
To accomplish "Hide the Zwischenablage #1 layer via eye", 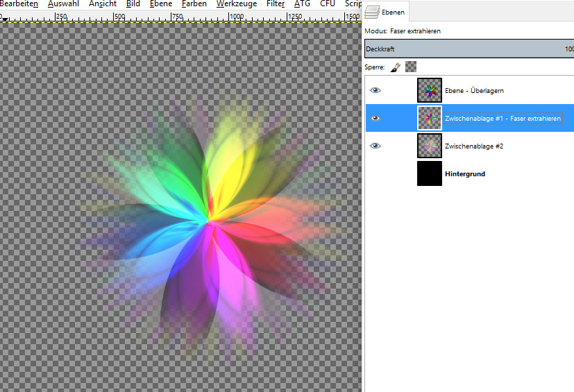I will (x=375, y=118).
